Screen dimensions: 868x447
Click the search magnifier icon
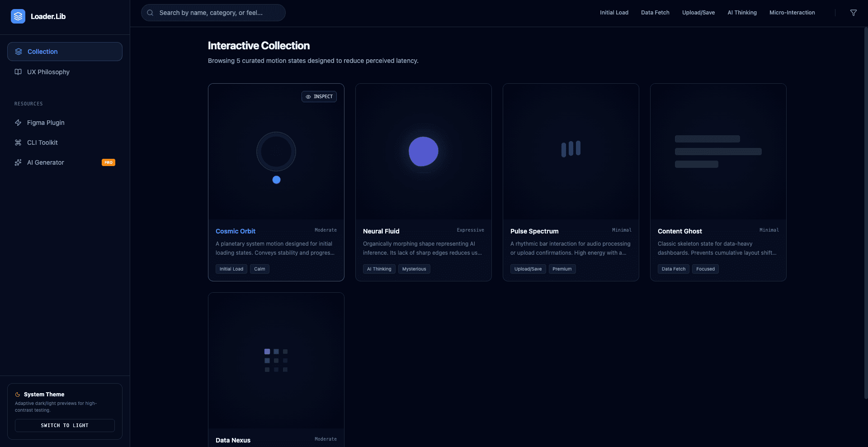pyautogui.click(x=150, y=13)
